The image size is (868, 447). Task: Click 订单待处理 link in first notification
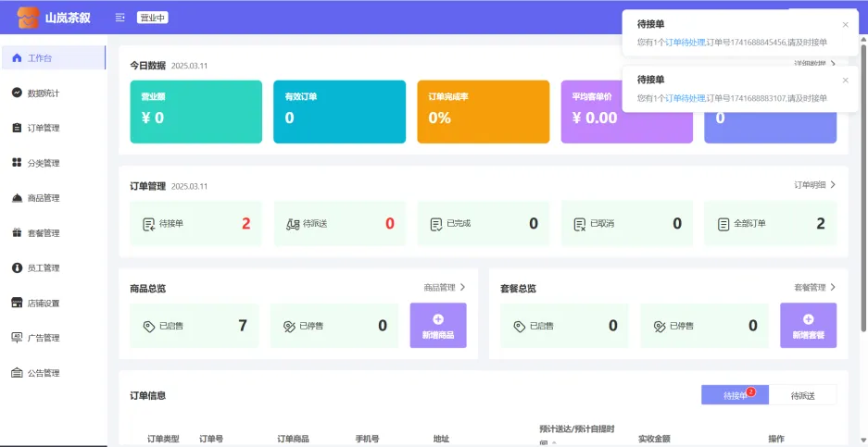pyautogui.click(x=685, y=43)
